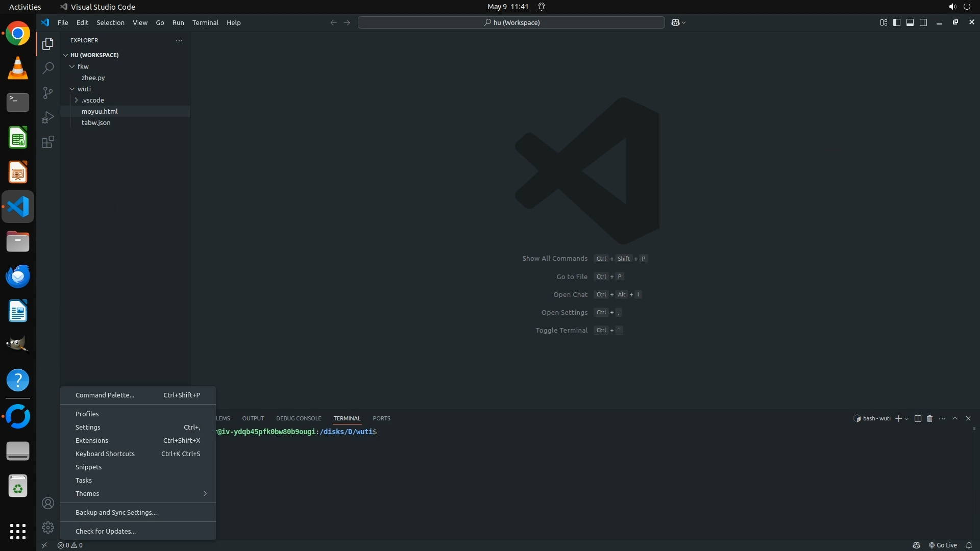Open Backup and Sync Settings...
Viewport: 980px width, 551px height.
pyautogui.click(x=116, y=512)
